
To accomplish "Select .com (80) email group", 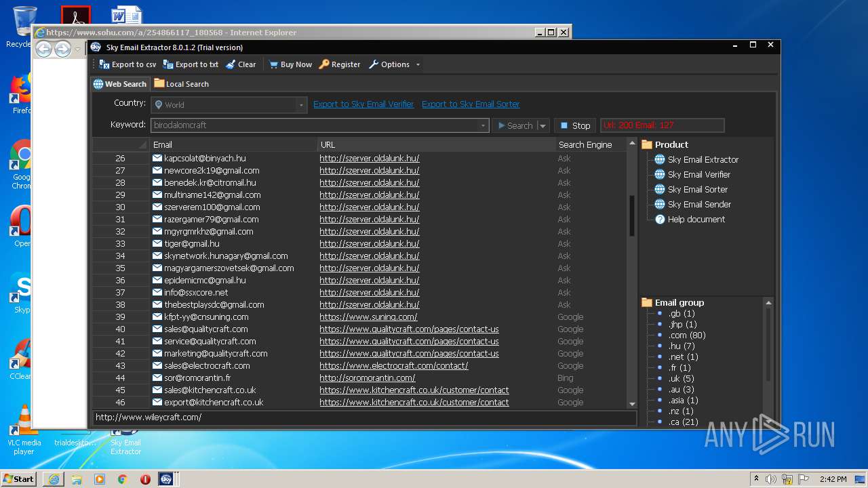I will coord(687,335).
